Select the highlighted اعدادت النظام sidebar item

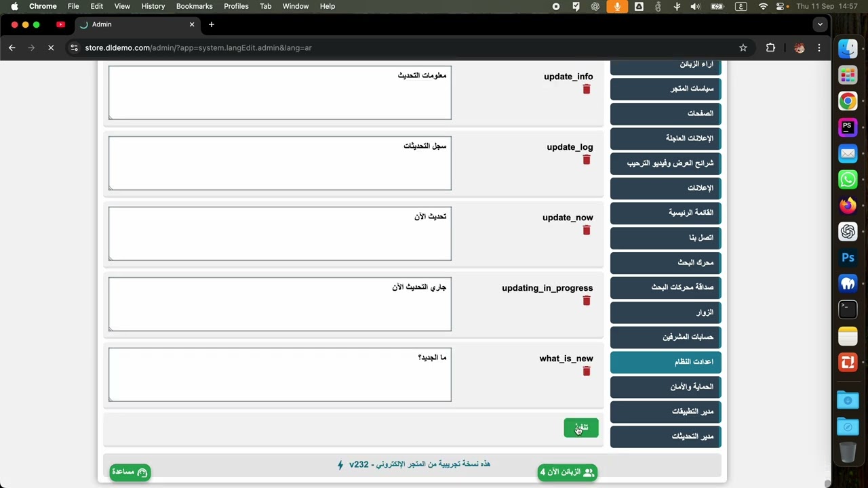[666, 362]
